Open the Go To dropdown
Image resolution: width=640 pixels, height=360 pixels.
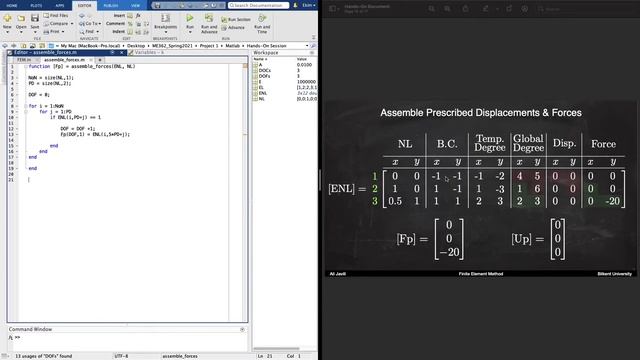point(100,24)
